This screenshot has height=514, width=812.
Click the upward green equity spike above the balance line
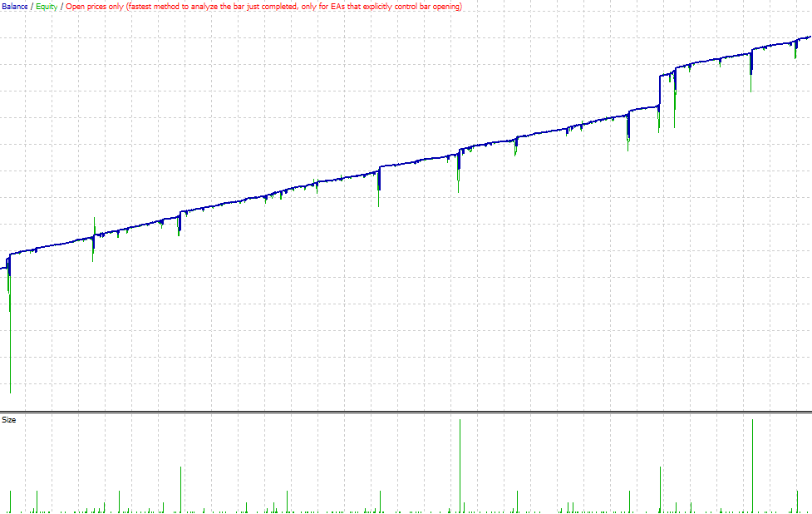(94, 223)
